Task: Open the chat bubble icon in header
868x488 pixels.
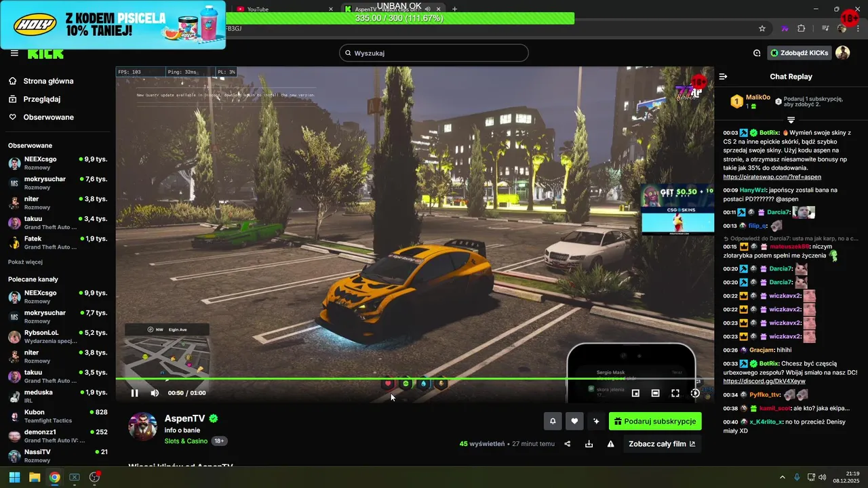Action: click(757, 53)
